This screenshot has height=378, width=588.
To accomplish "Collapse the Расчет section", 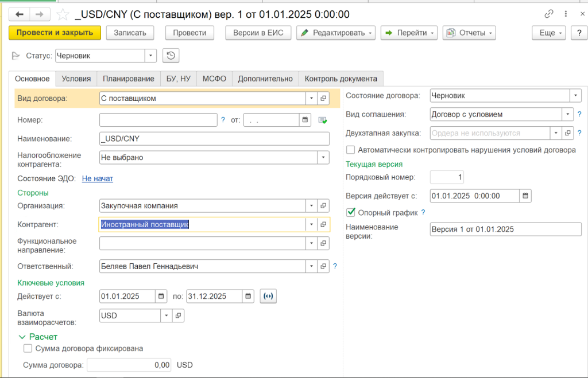I will (22, 337).
